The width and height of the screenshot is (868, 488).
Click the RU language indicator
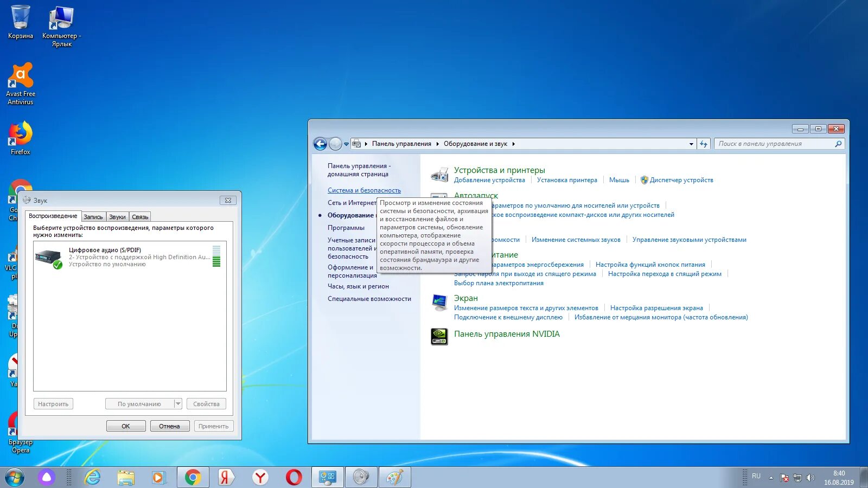point(756,476)
